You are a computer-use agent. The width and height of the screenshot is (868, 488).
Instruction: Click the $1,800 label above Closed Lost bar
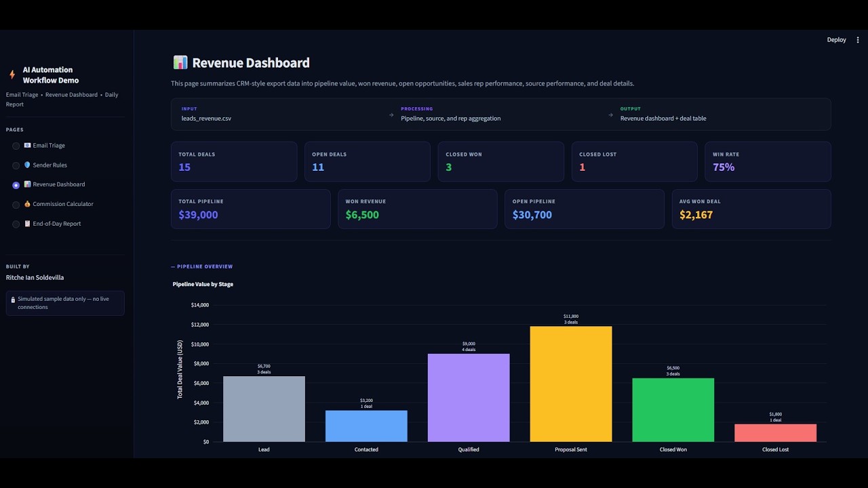point(776,414)
